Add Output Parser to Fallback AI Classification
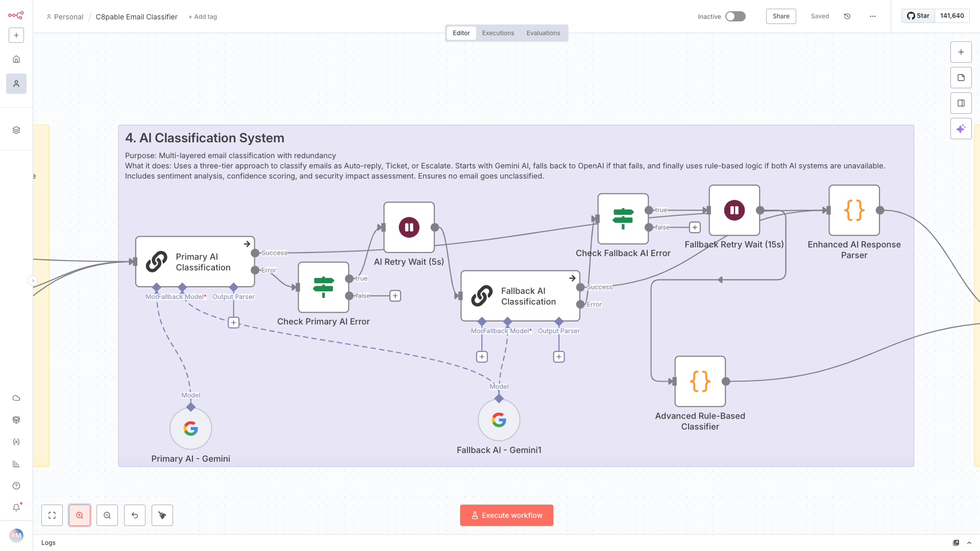The width and height of the screenshot is (980, 551). [x=559, y=357]
